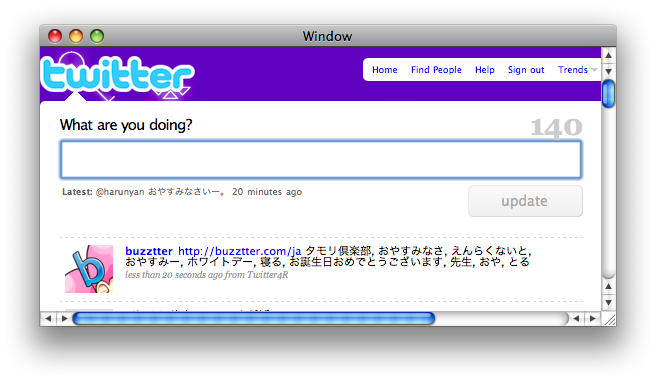Viewport: 656px width, 381px height.
Task: Expand the Trends dropdown
Action: coord(577,70)
